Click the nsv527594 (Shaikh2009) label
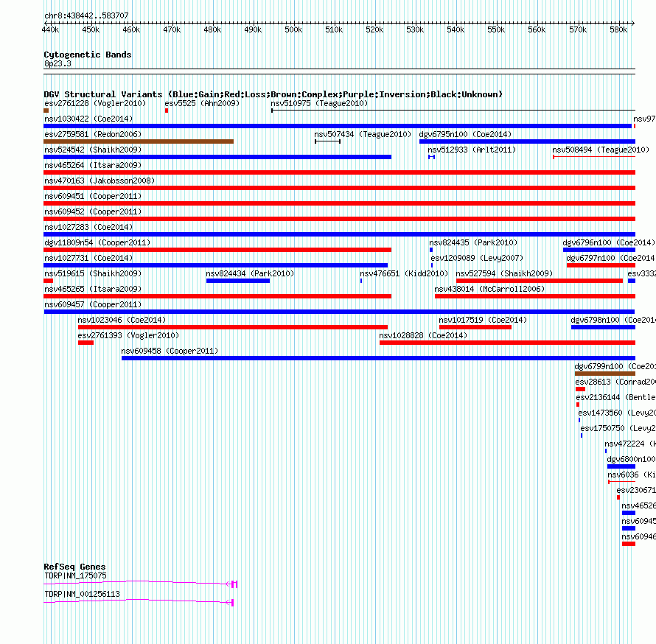Image resolution: width=656 pixels, height=644 pixels. [504, 273]
